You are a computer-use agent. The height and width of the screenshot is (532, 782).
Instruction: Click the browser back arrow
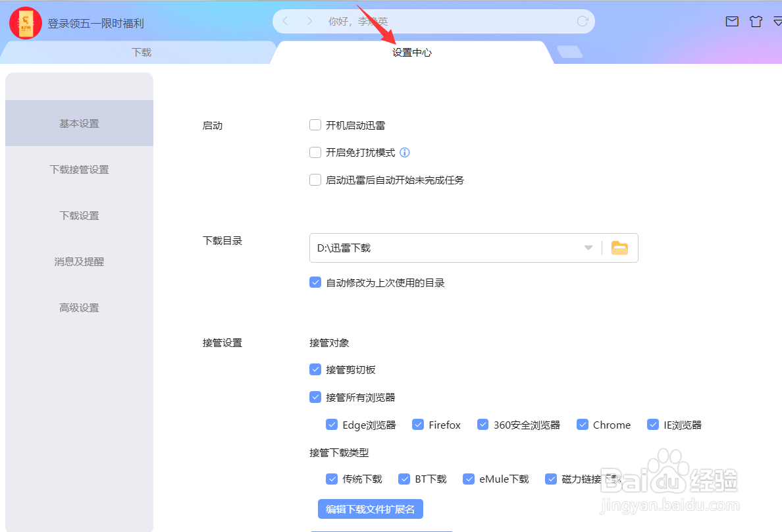tap(285, 21)
